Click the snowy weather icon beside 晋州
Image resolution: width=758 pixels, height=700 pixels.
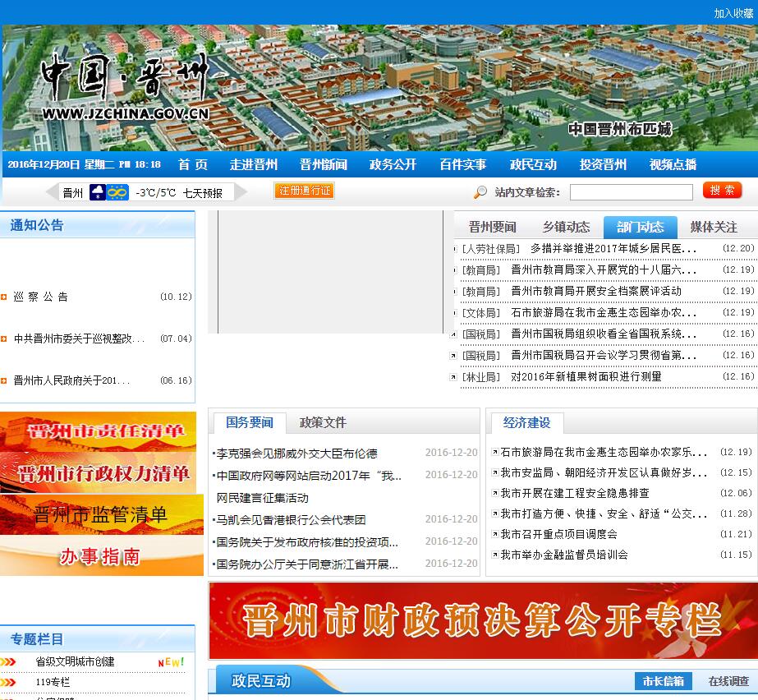(98, 193)
